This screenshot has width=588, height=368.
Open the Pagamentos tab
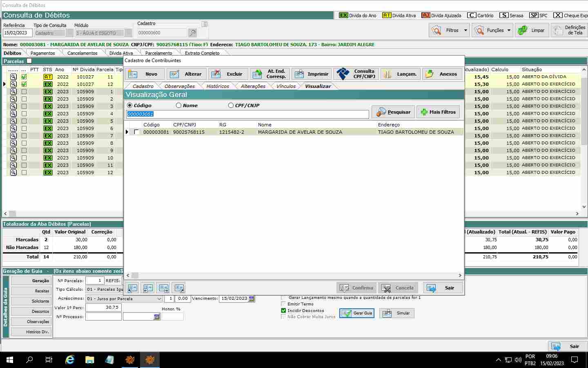click(x=42, y=53)
